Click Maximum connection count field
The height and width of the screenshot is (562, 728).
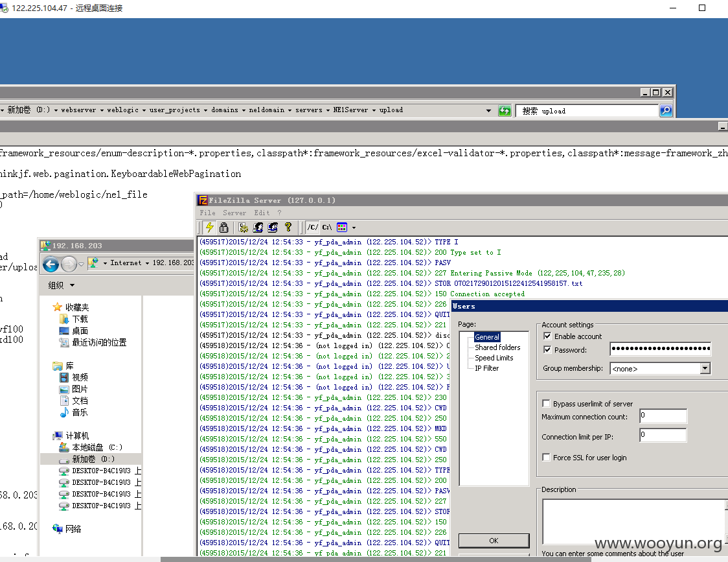[663, 416]
